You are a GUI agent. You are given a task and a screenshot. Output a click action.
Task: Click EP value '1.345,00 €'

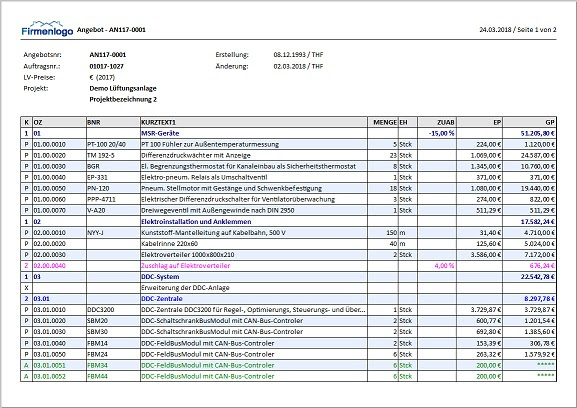click(486, 167)
